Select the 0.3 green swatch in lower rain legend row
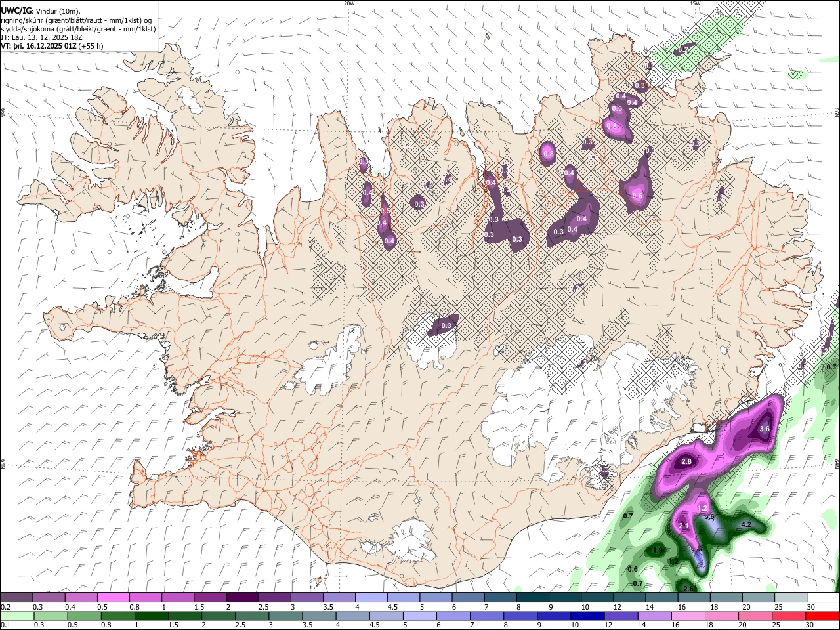The width and height of the screenshot is (840, 630). [x=51, y=616]
